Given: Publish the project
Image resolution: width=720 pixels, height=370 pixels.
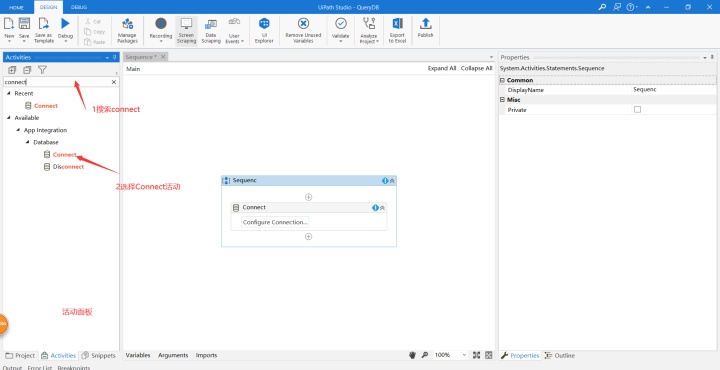Looking at the screenshot, I should click(x=425, y=28).
